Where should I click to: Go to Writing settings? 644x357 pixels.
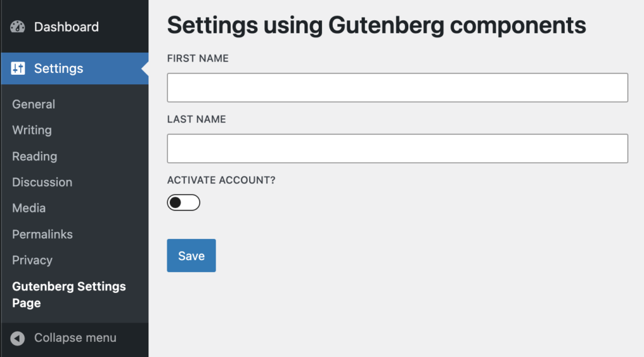click(x=32, y=130)
